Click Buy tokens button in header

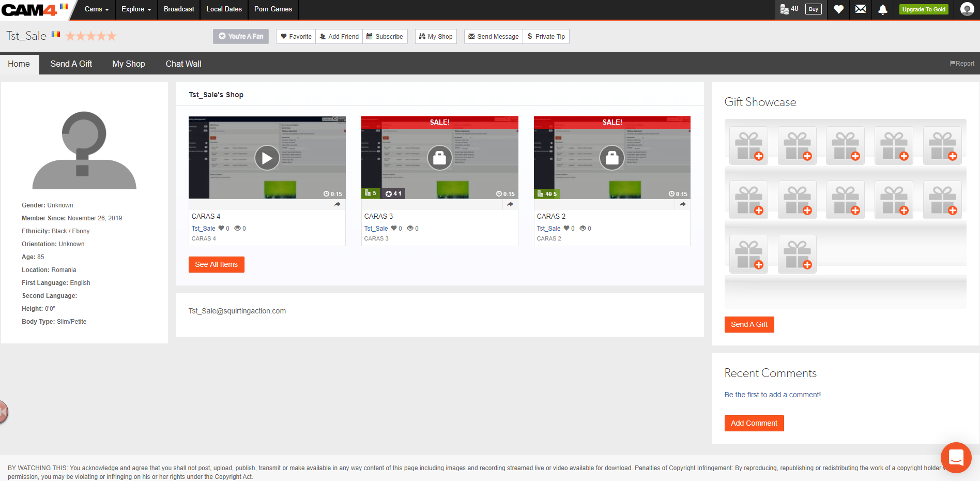(x=813, y=9)
